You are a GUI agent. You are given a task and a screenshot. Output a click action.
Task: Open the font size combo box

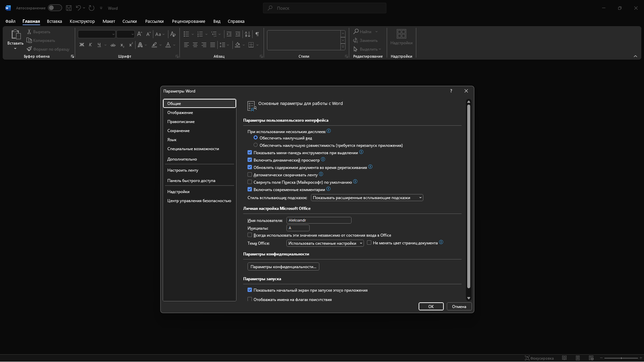point(125,34)
